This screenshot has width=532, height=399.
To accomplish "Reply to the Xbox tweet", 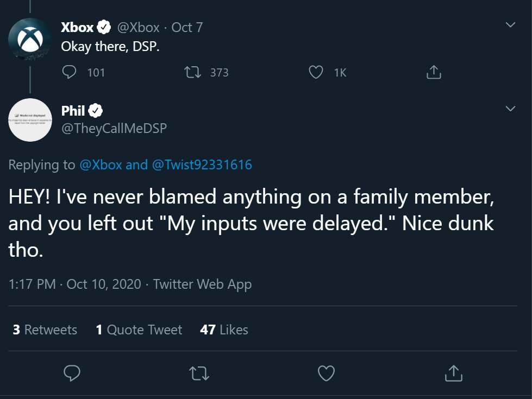I will tap(70, 72).
